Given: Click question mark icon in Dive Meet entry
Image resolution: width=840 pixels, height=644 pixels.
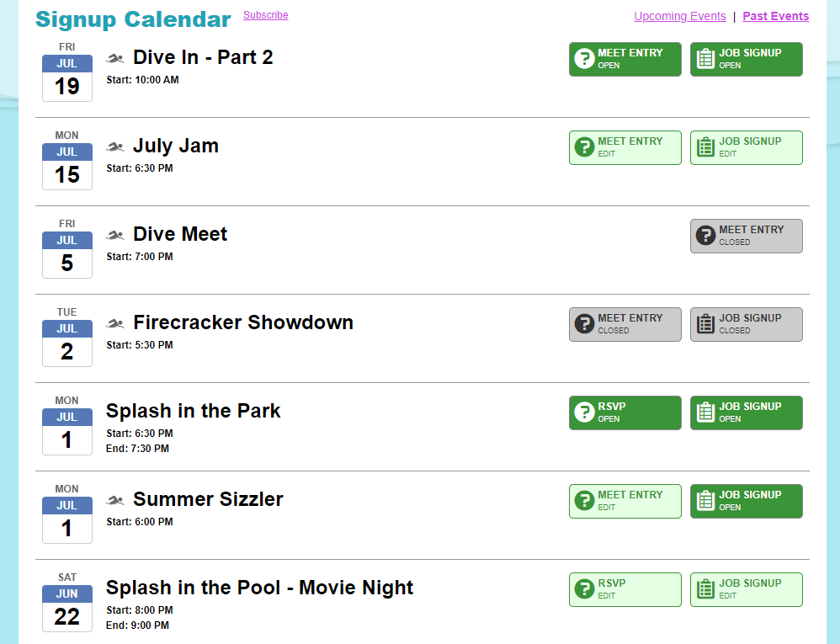Looking at the screenshot, I should pos(705,235).
